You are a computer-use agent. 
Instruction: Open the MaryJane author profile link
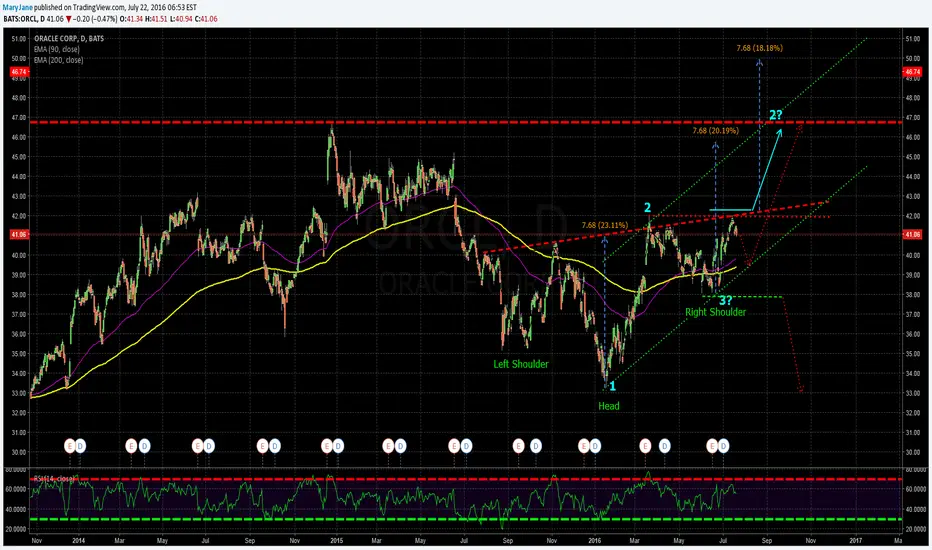pos(18,8)
